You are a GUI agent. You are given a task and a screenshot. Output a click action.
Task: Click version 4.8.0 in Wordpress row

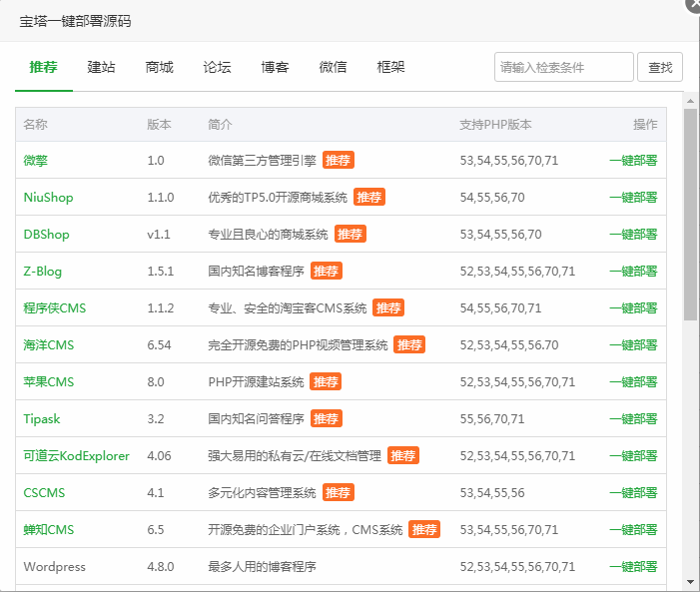161,567
